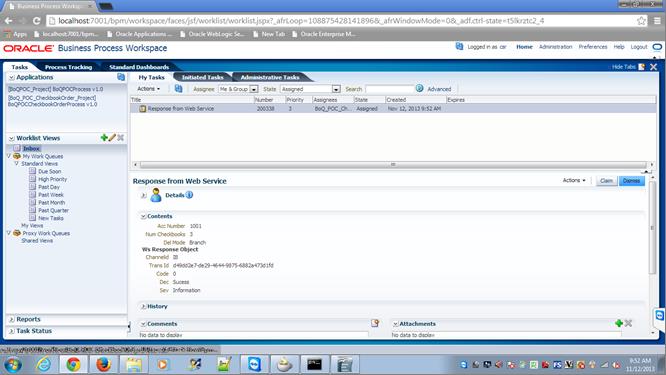The height and width of the screenshot is (375, 666).
Task: Add a comment using the comment icon
Action: click(x=375, y=323)
